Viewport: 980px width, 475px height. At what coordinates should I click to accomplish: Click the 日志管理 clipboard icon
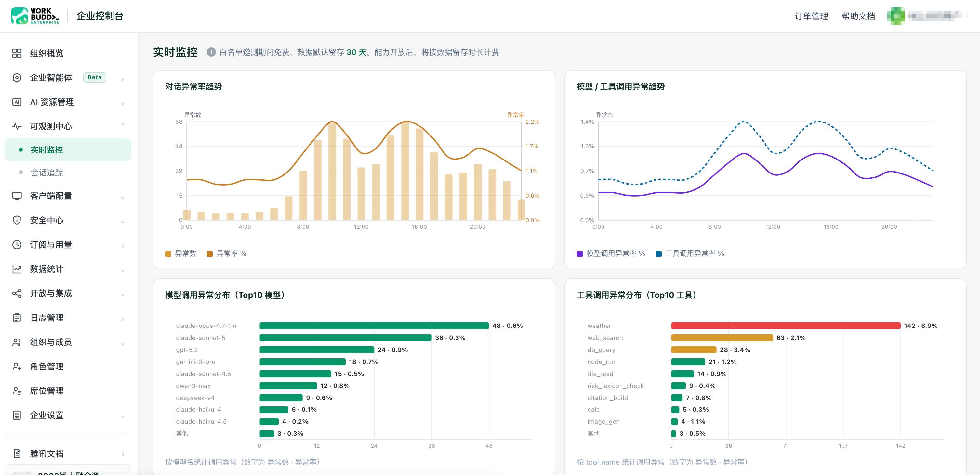pos(17,318)
